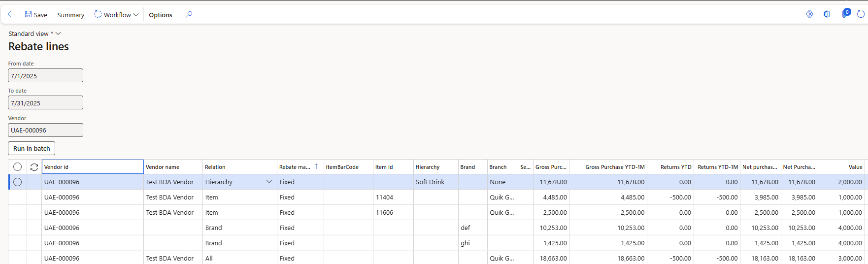868x264 pixels.
Task: Open the Hierarchy relation dropdown arrow
Action: tap(269, 182)
